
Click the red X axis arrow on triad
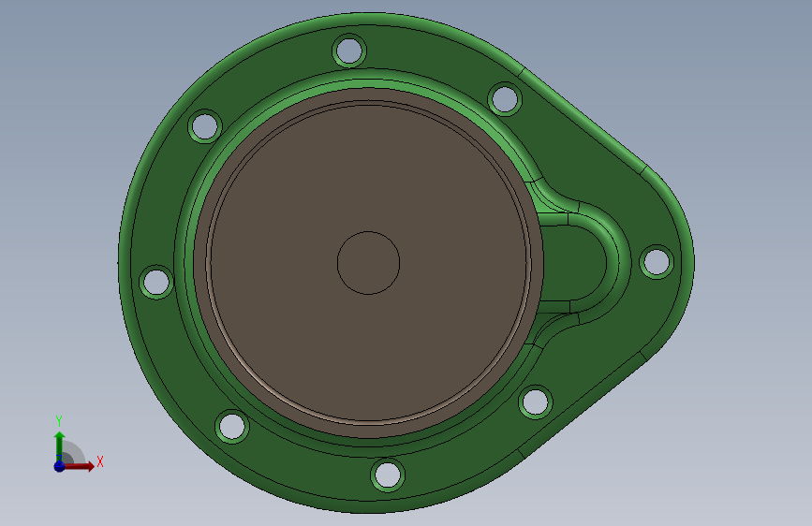(78, 466)
